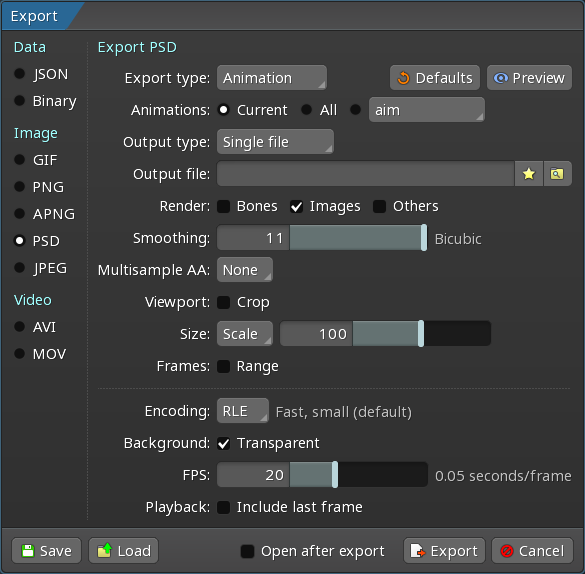This screenshot has height=574, width=585.
Task: Expand the Output type Single file dropdown
Action: (275, 142)
